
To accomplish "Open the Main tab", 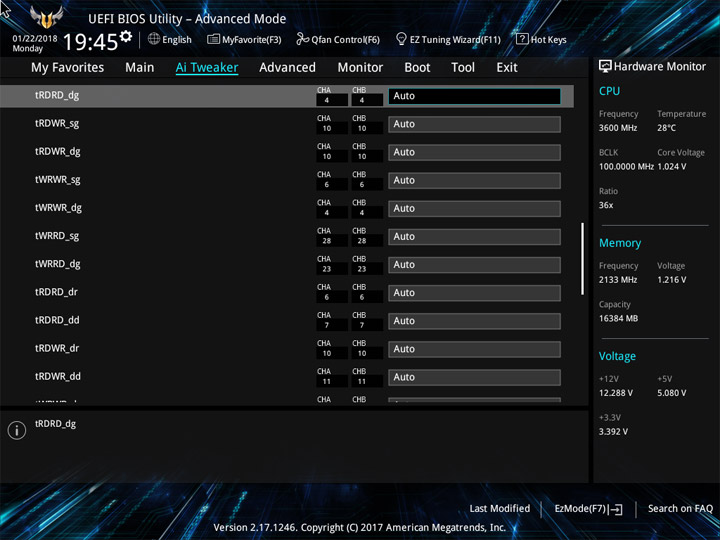I will coord(140,68).
